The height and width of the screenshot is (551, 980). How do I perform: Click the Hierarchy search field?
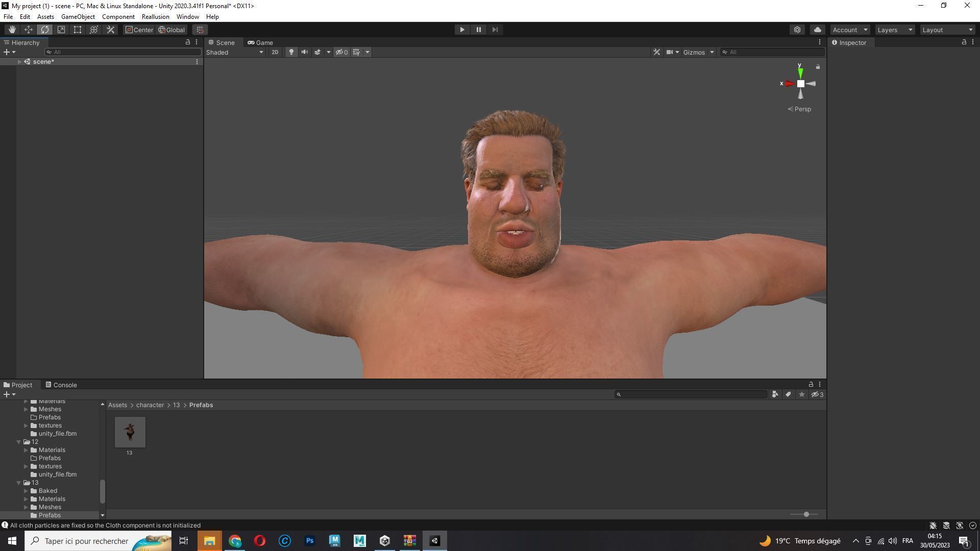(123, 52)
